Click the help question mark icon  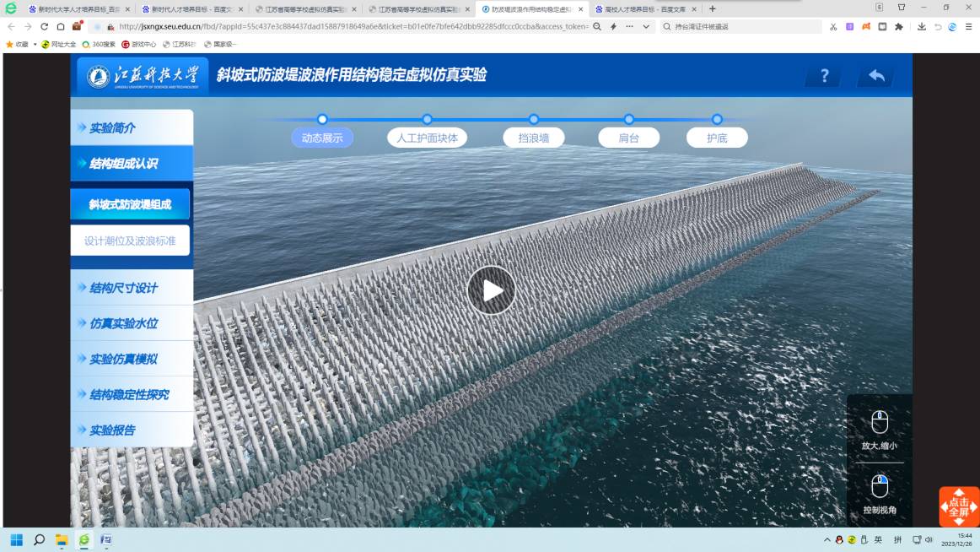(824, 76)
